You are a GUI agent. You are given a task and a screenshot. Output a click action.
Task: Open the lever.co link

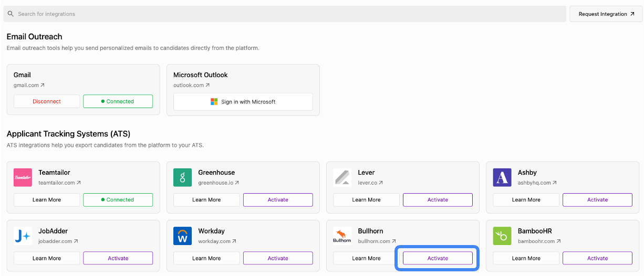(370, 183)
